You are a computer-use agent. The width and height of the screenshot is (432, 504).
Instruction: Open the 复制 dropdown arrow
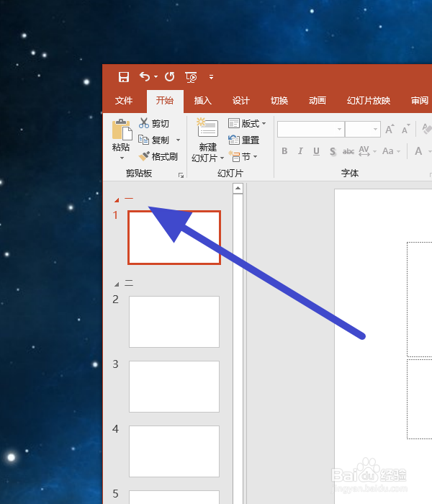(178, 140)
